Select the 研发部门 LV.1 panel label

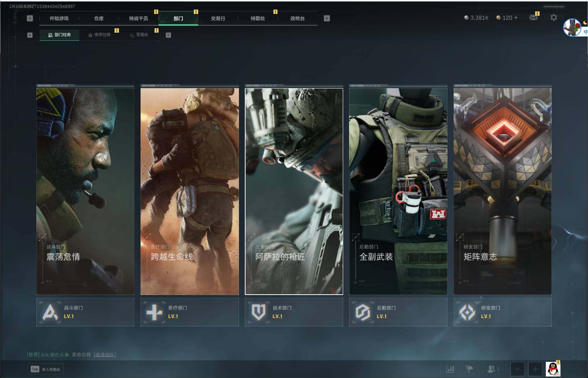click(490, 312)
